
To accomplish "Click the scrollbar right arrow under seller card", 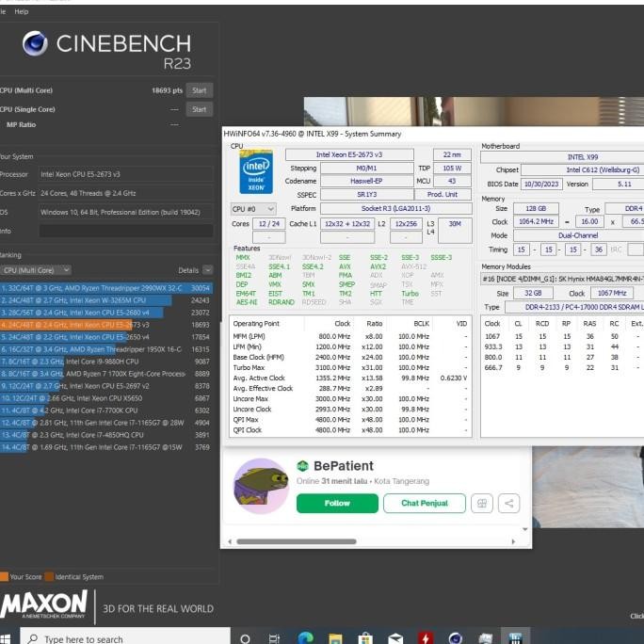I will point(513,541).
